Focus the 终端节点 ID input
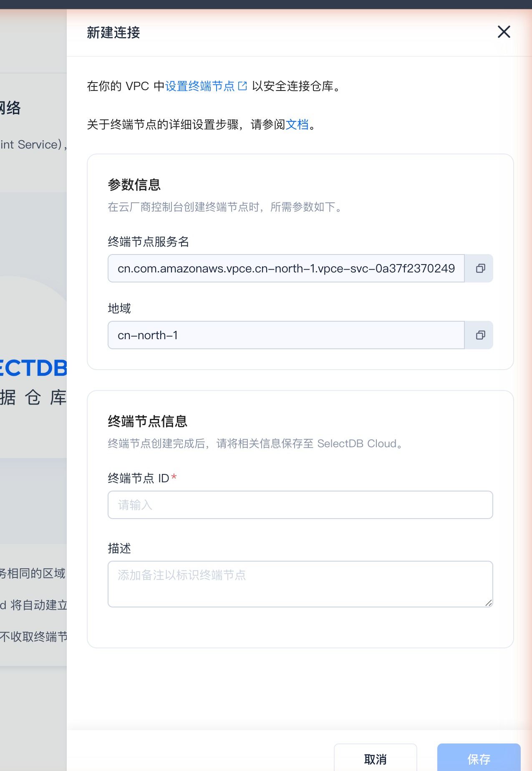This screenshot has width=532, height=771. pyautogui.click(x=300, y=505)
